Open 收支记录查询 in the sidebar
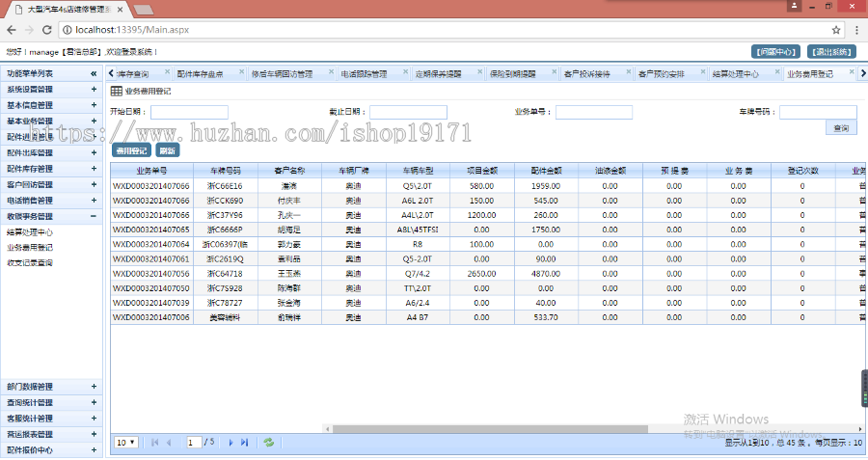Image resolution: width=868 pixels, height=460 pixels. [30, 262]
